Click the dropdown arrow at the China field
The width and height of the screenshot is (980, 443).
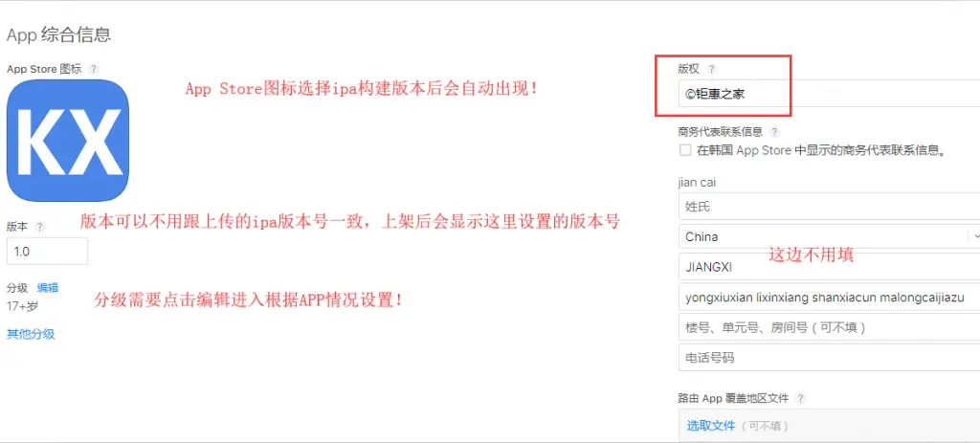[974, 236]
